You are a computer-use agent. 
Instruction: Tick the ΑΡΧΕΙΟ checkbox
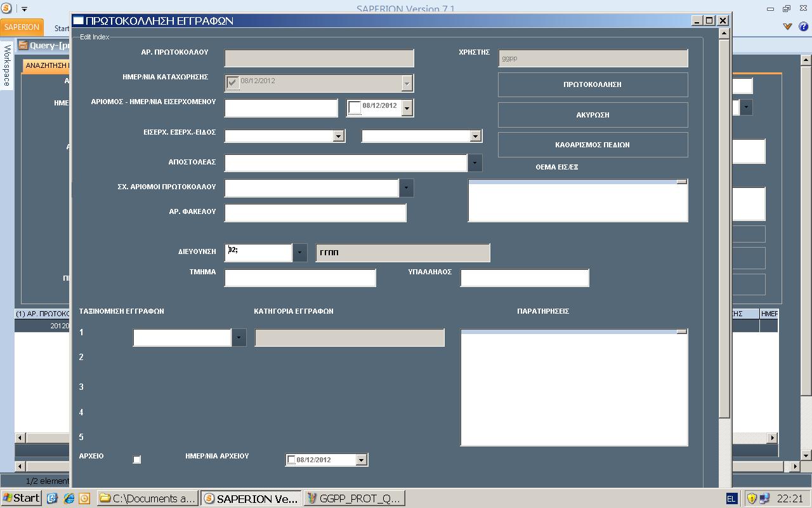click(x=136, y=459)
